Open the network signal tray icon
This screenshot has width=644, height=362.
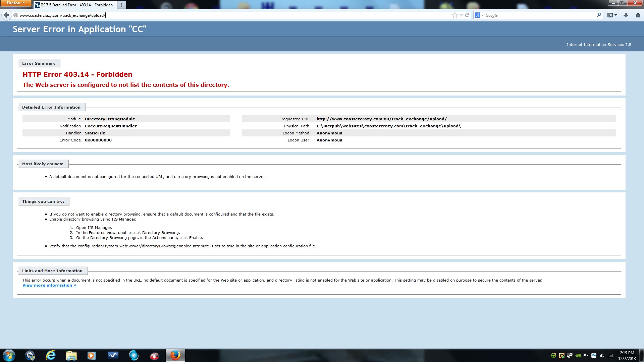pyautogui.click(x=610, y=355)
